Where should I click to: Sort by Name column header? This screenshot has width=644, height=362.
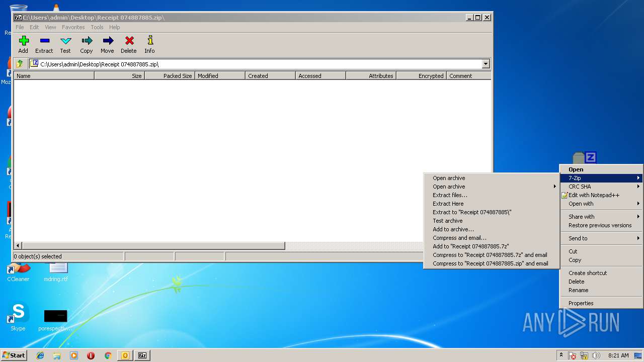[54, 76]
